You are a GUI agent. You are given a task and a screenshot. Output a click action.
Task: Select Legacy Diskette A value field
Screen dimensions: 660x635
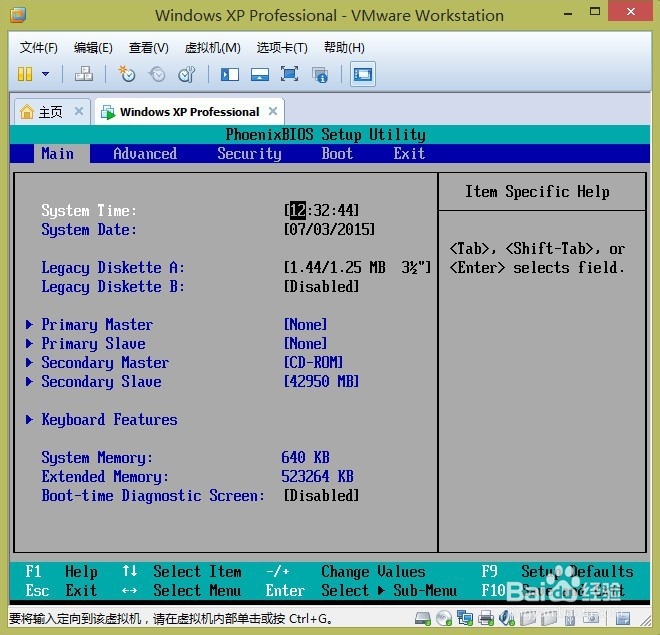tap(357, 267)
